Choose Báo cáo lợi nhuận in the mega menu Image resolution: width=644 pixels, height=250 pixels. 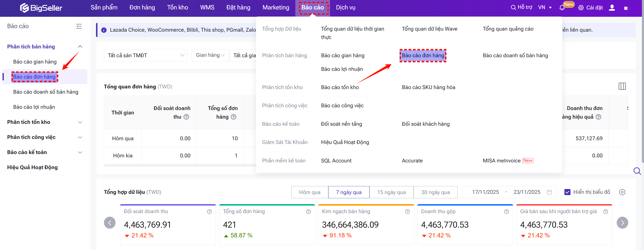pyautogui.click(x=342, y=69)
